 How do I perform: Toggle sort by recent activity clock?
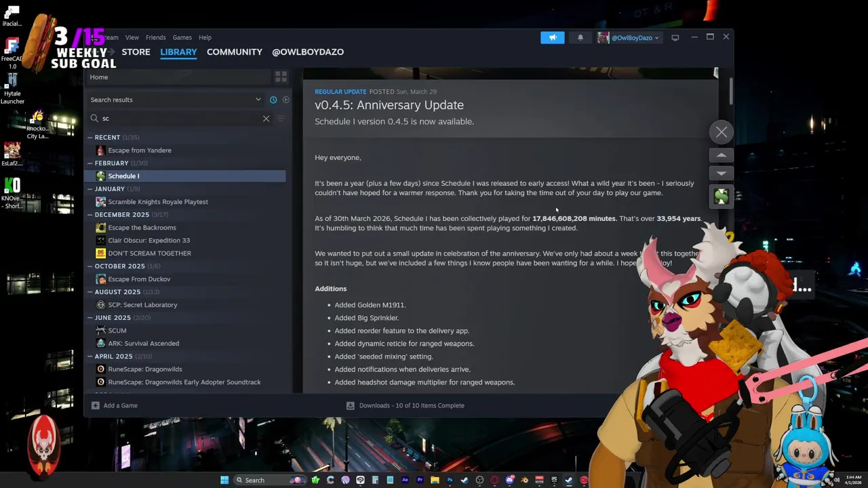pos(273,100)
